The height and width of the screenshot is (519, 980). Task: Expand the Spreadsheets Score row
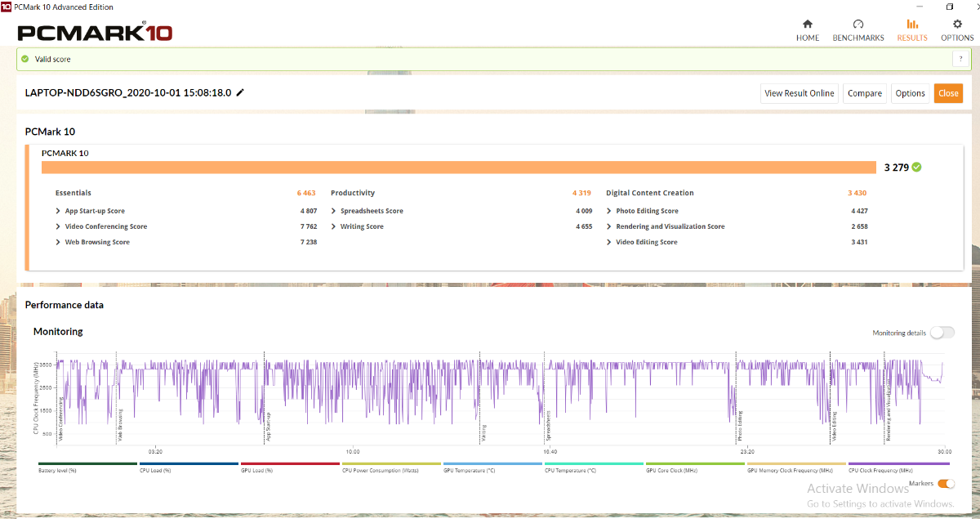(333, 211)
